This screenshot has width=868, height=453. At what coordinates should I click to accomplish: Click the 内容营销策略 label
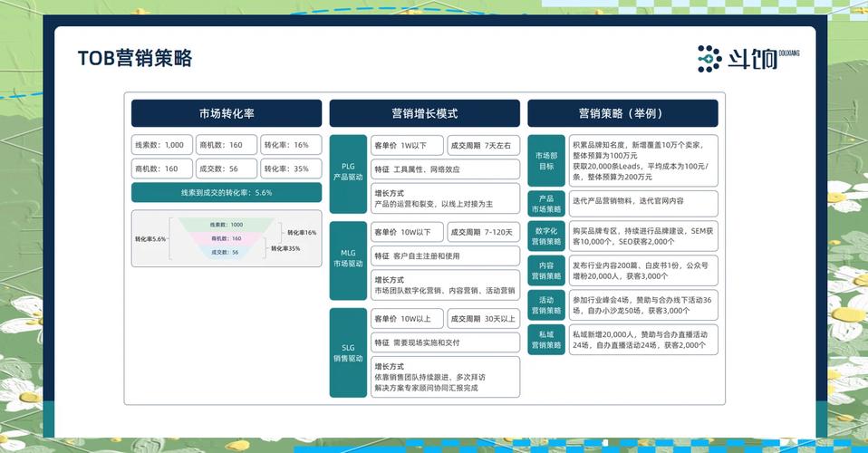[x=546, y=270]
